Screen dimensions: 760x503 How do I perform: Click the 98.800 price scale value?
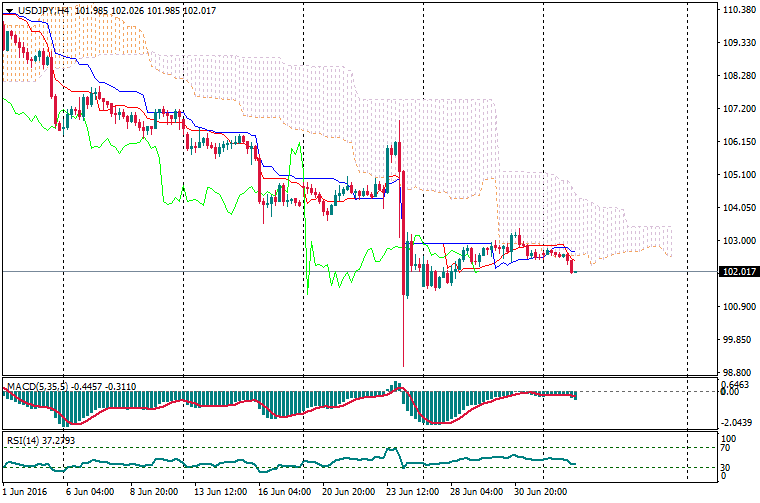click(x=739, y=372)
